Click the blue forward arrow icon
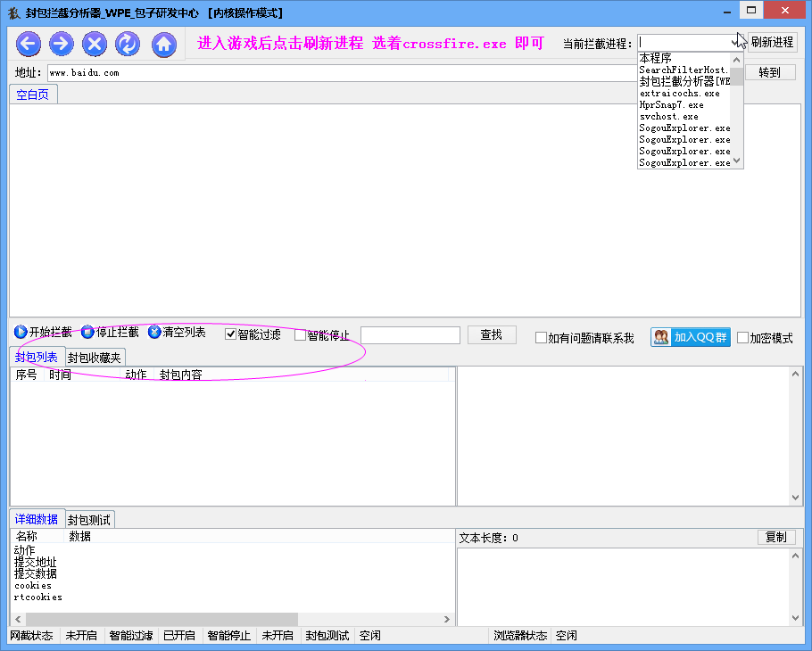Image resolution: width=812 pixels, height=651 pixels. click(x=62, y=44)
